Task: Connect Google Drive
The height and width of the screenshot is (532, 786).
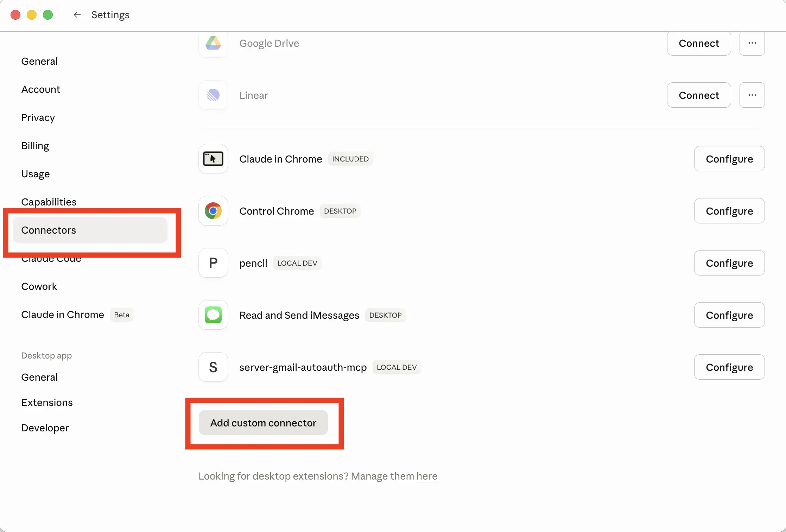Action: coord(699,43)
